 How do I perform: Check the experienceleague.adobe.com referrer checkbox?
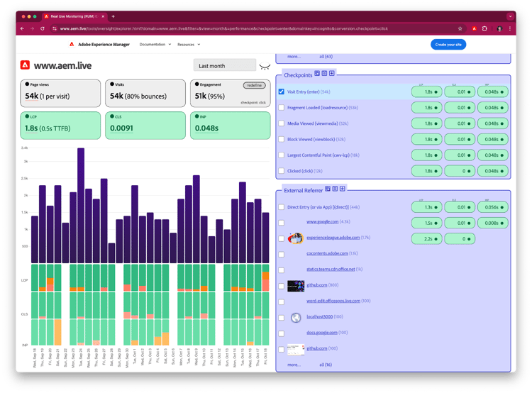pos(282,238)
